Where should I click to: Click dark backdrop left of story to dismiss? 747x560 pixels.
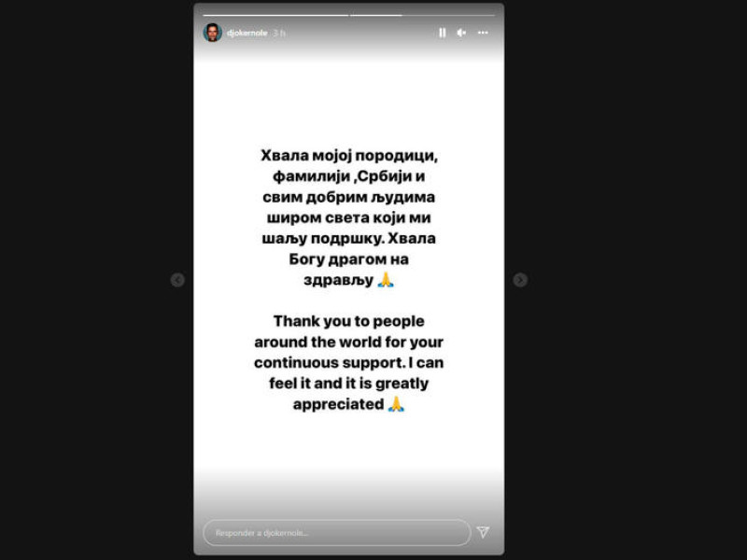[x=95, y=280]
